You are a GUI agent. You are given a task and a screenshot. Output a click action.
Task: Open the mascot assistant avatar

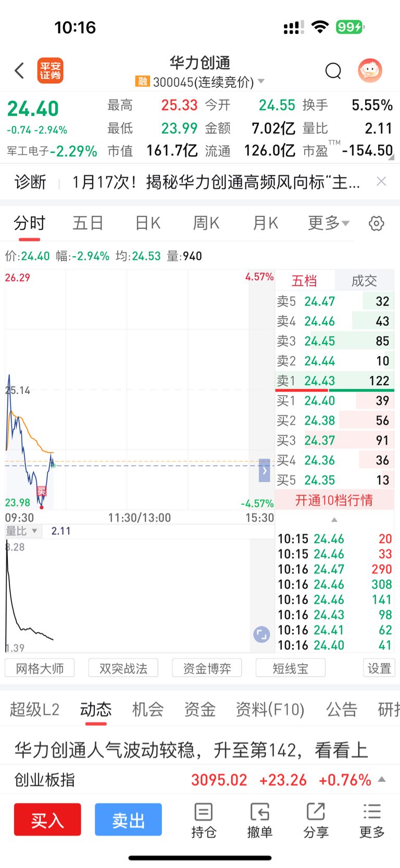(x=370, y=70)
